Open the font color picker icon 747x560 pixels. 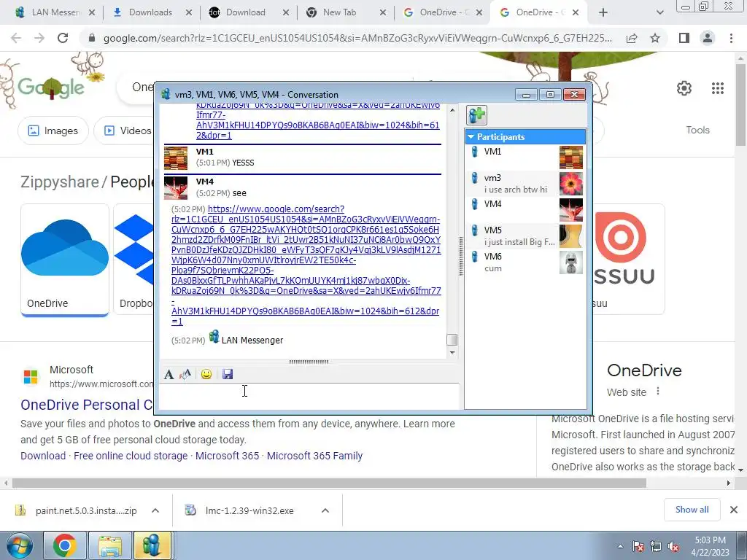(x=185, y=374)
